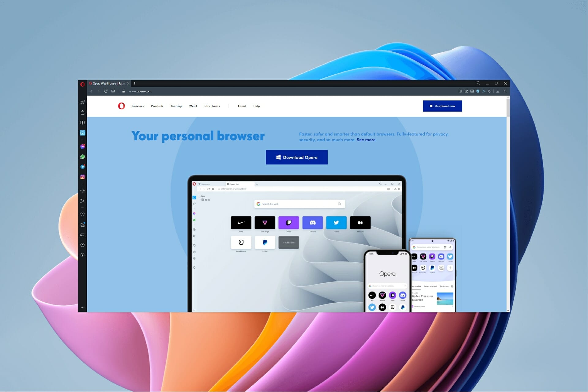The image size is (588, 392).
Task: Select the About navigation tab
Action: point(242,106)
